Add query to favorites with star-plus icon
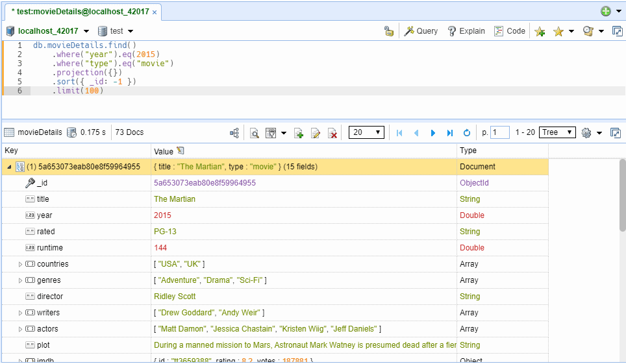 (540, 32)
